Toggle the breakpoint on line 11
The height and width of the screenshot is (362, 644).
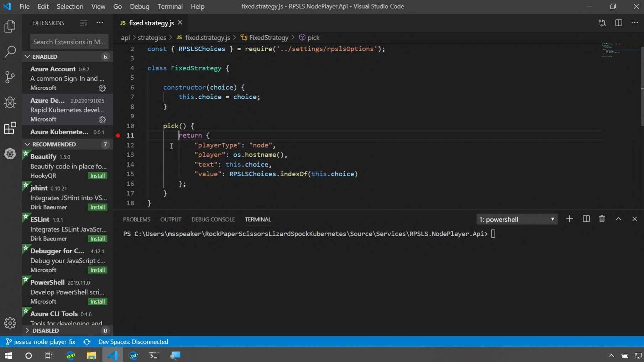118,135
